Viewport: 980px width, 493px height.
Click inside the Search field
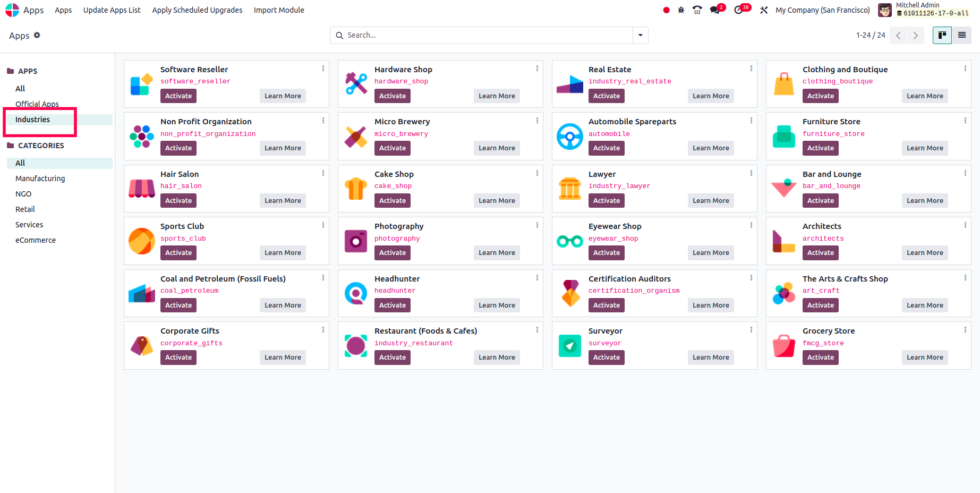pos(478,35)
